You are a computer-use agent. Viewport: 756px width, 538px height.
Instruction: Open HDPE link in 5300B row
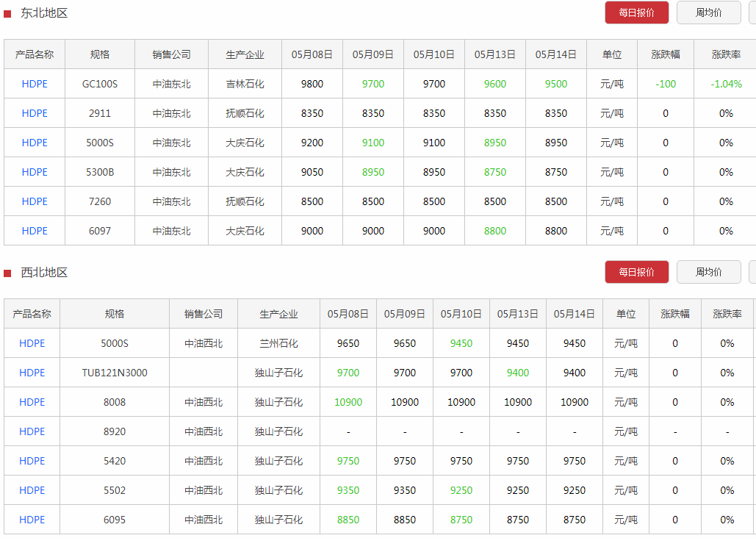coord(35,172)
